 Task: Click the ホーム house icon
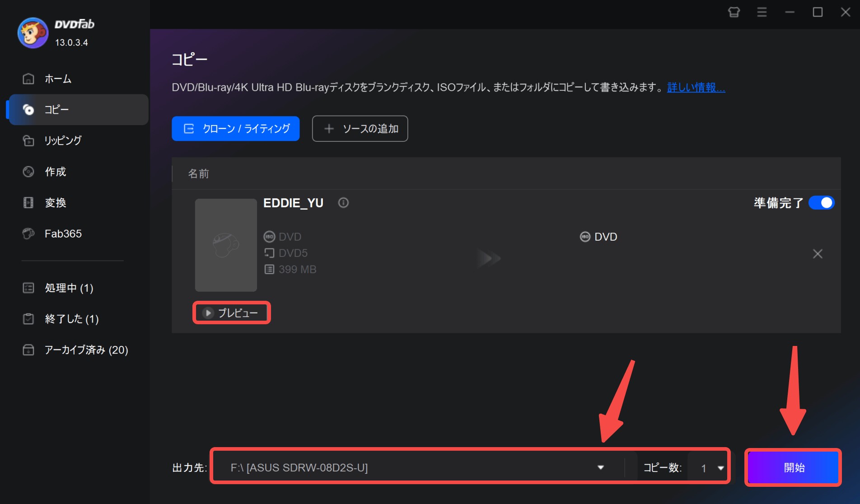point(28,79)
